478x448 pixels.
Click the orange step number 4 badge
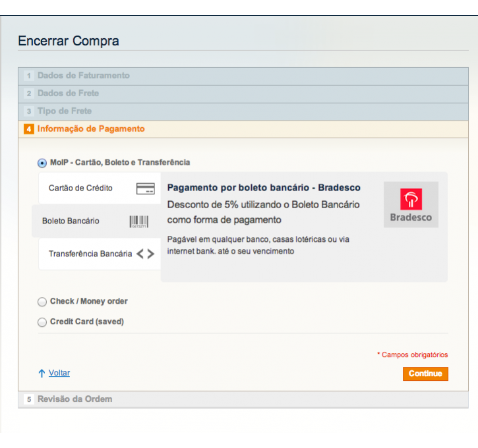29,129
